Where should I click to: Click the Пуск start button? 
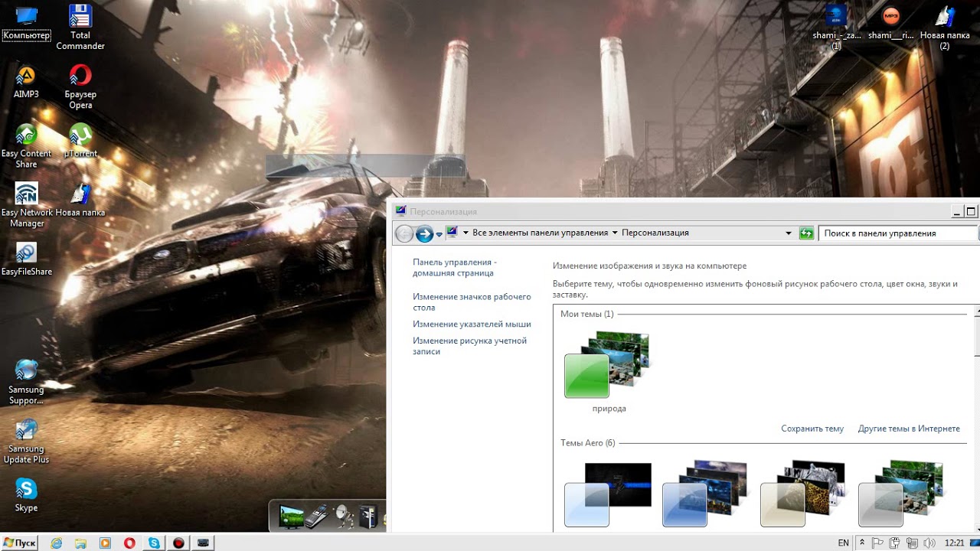tap(20, 543)
